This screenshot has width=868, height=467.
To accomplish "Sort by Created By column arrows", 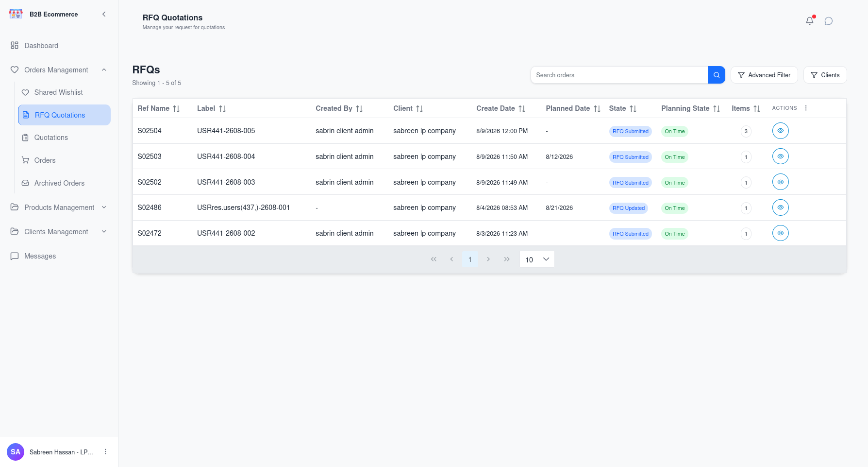I will click(359, 109).
